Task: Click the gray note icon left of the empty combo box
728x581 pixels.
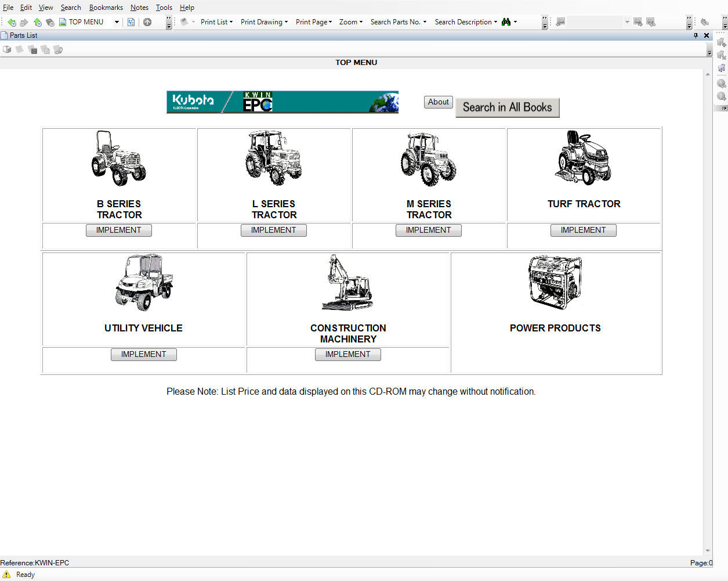Action: 560,22
